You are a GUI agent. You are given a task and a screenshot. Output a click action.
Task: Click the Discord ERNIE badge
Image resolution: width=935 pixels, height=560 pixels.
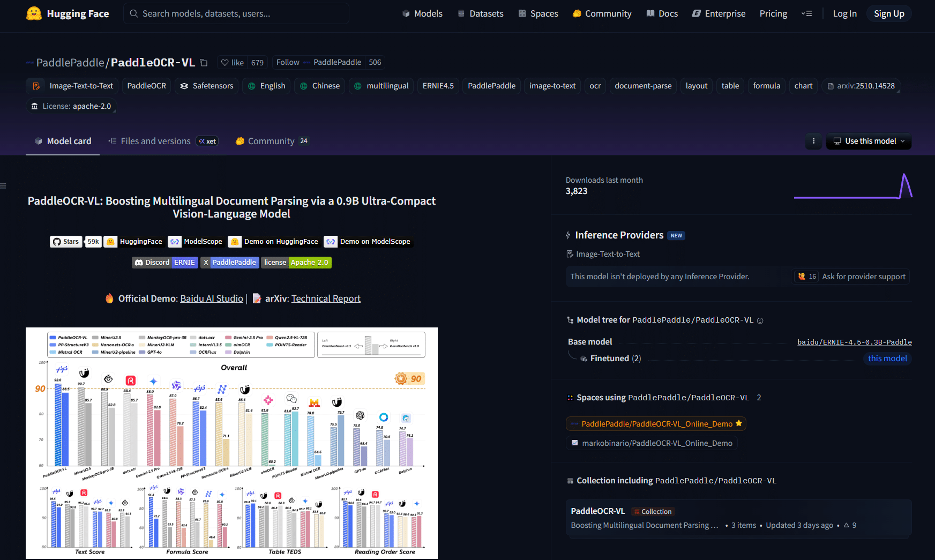[165, 263]
